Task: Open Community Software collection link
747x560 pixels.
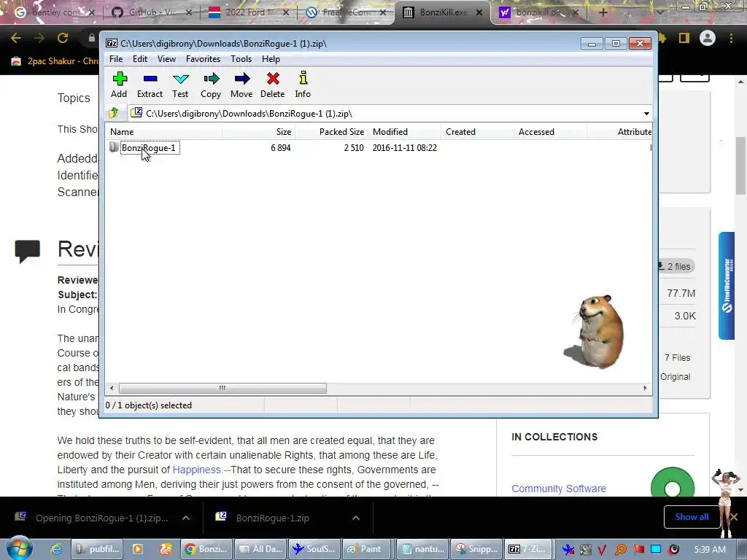Action: [x=559, y=489]
